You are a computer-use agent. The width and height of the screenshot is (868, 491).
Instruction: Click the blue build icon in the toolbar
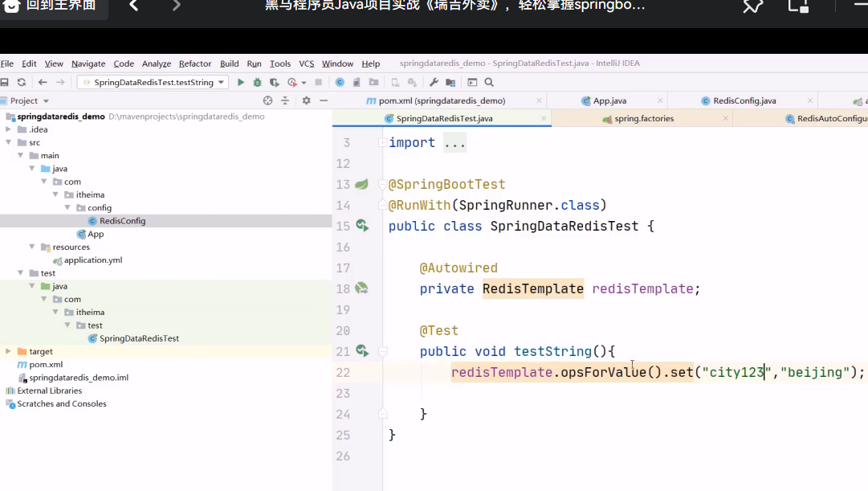(x=340, y=82)
